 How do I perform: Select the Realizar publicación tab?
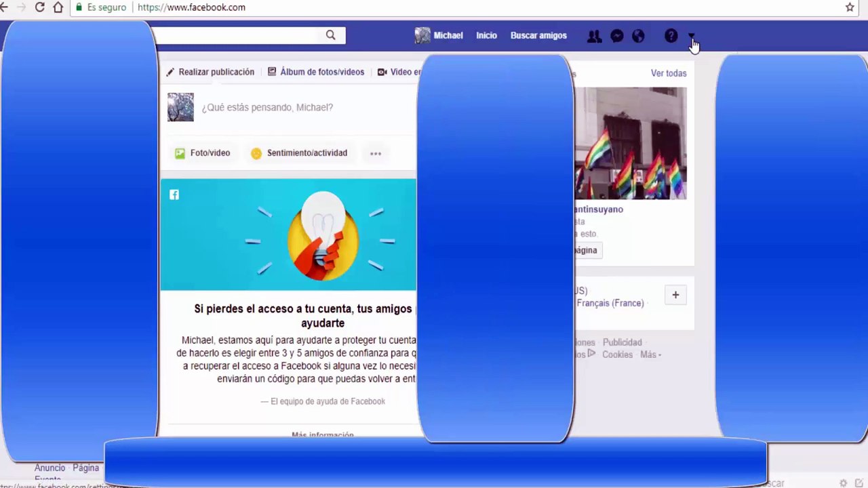pos(210,72)
